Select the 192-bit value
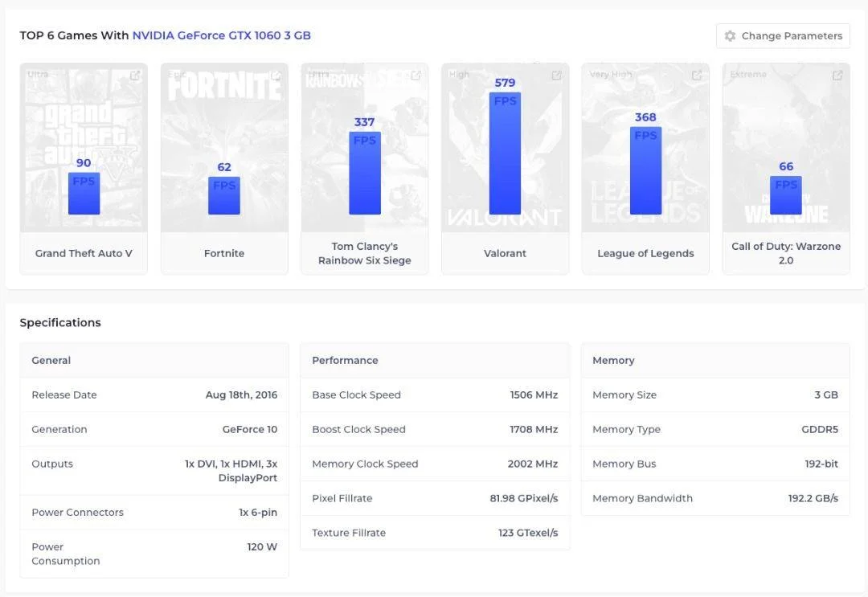The image size is (868, 597). 821,464
